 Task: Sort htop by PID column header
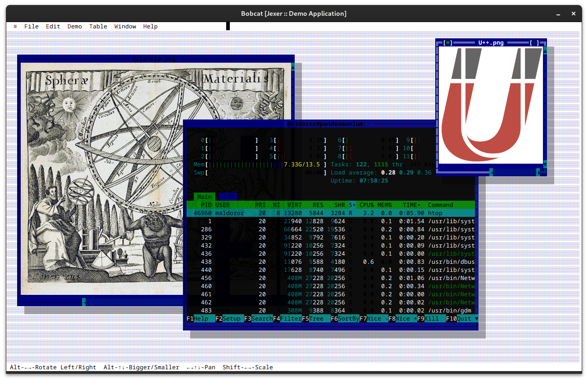pos(206,205)
